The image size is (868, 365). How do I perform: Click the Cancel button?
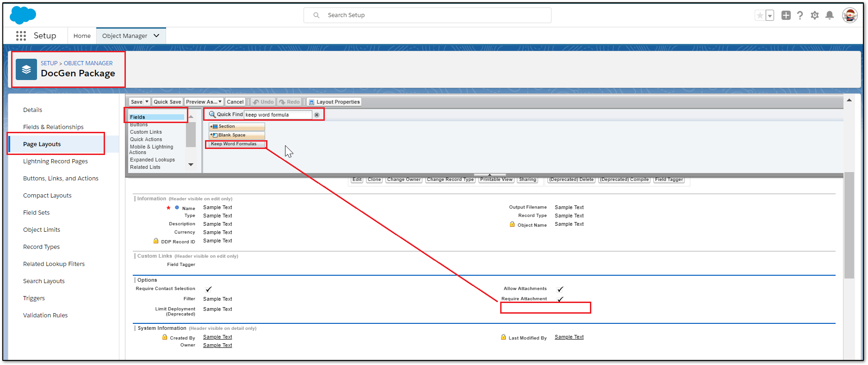(x=235, y=102)
